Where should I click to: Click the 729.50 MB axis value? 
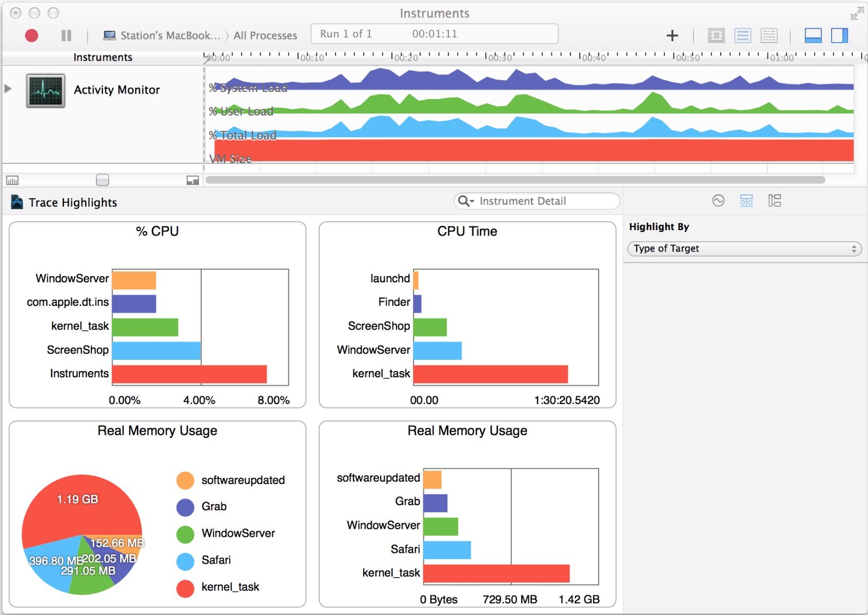click(x=510, y=600)
